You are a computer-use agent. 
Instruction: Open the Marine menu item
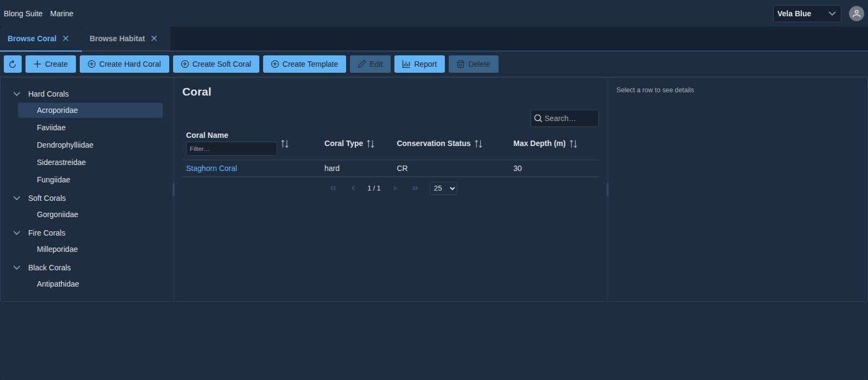click(62, 14)
